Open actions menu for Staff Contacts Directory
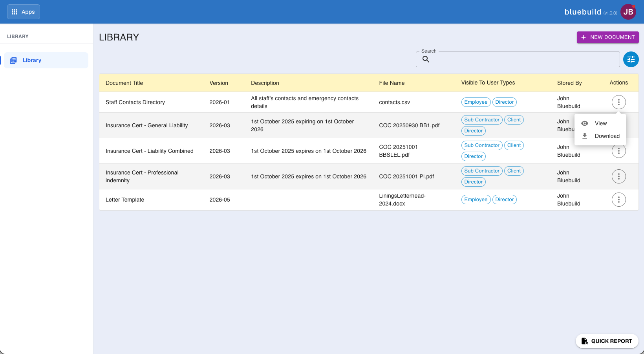The height and width of the screenshot is (354, 644). 619,102
